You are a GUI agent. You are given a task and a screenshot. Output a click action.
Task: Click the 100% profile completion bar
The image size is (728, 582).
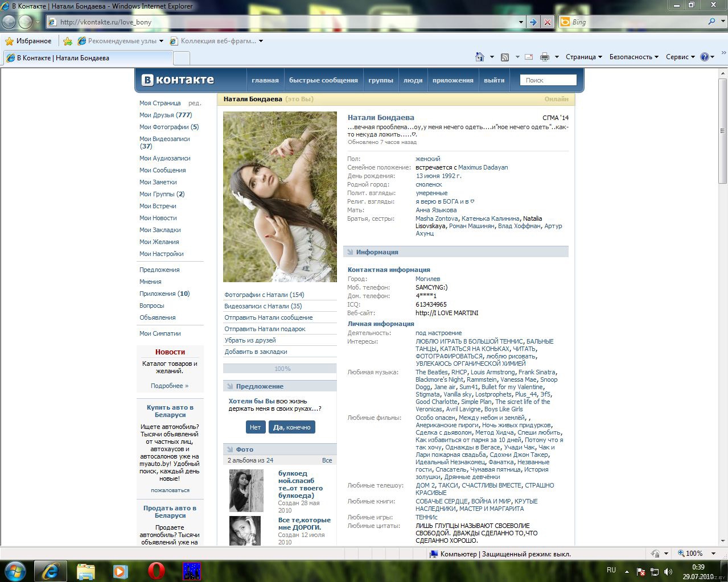[280, 369]
